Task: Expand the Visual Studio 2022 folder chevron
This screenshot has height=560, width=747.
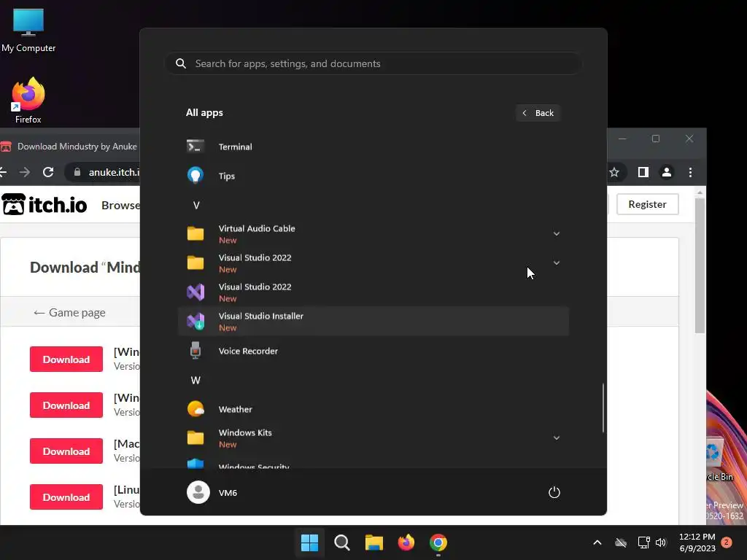Action: point(556,262)
